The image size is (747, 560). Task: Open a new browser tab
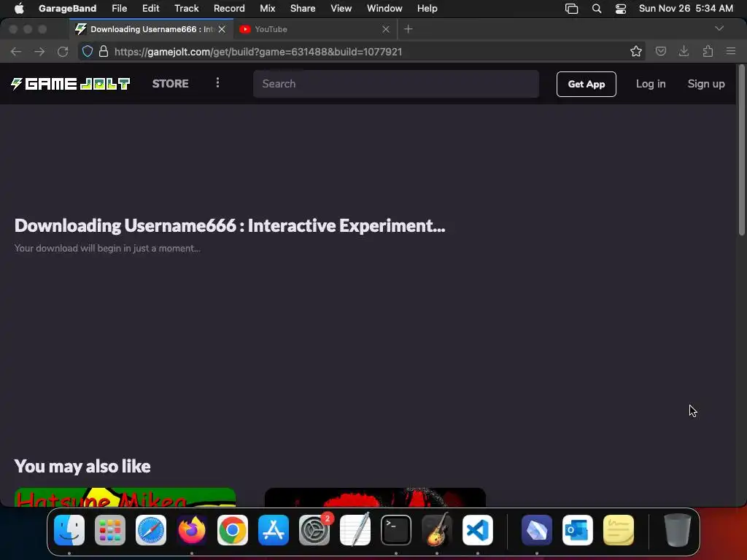pos(409,29)
